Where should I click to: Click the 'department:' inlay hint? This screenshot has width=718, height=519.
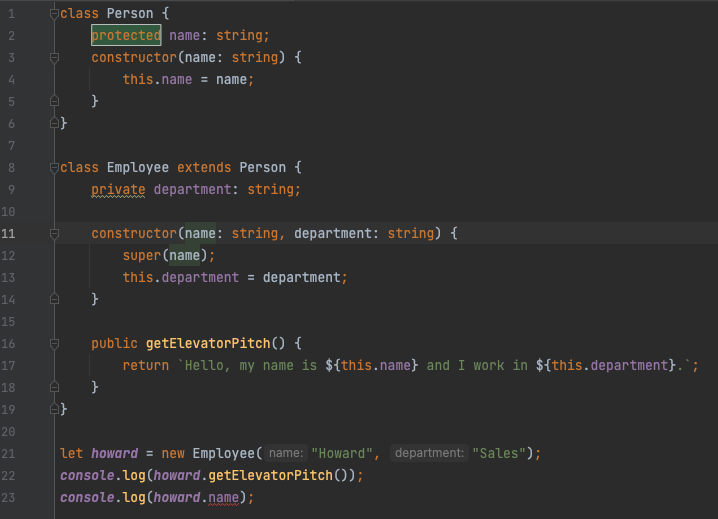click(430, 453)
